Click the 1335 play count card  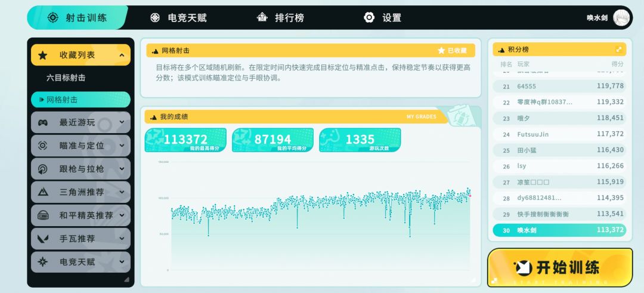click(360, 140)
